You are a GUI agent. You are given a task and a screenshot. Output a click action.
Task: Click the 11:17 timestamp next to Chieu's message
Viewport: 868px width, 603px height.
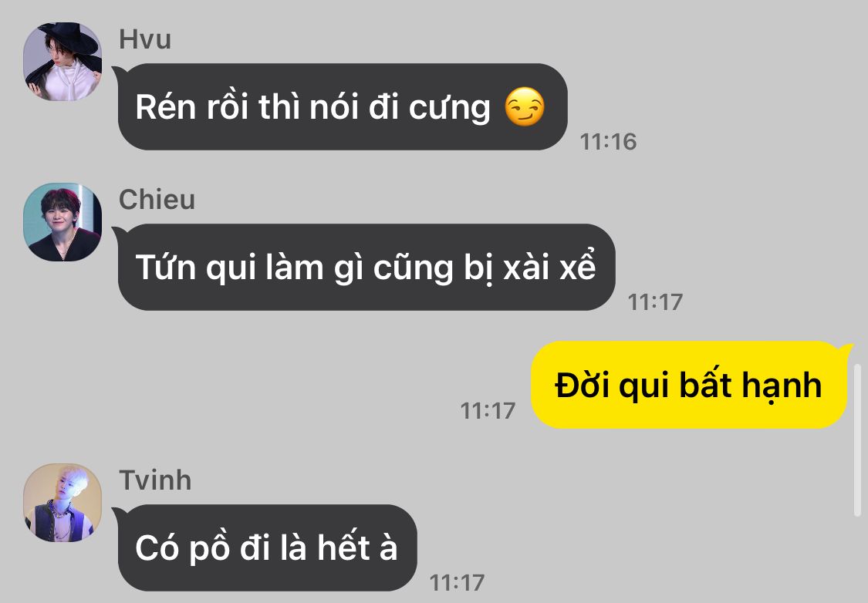tap(655, 302)
